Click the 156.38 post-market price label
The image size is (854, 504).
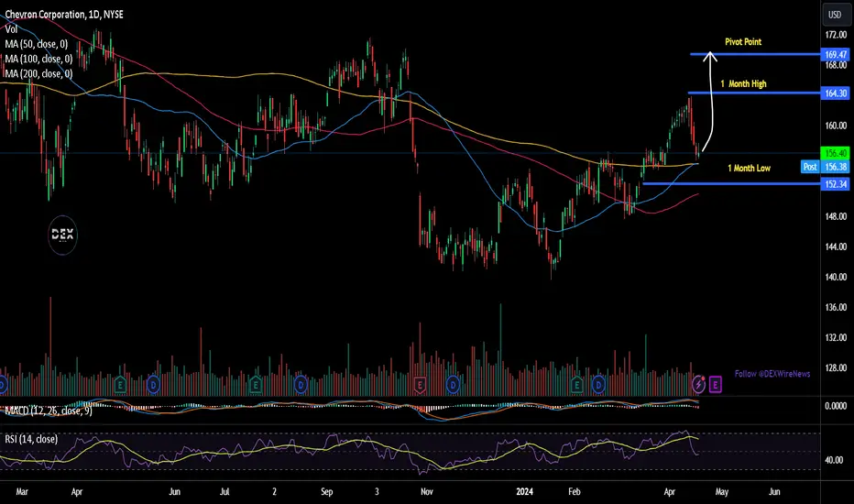coord(836,167)
